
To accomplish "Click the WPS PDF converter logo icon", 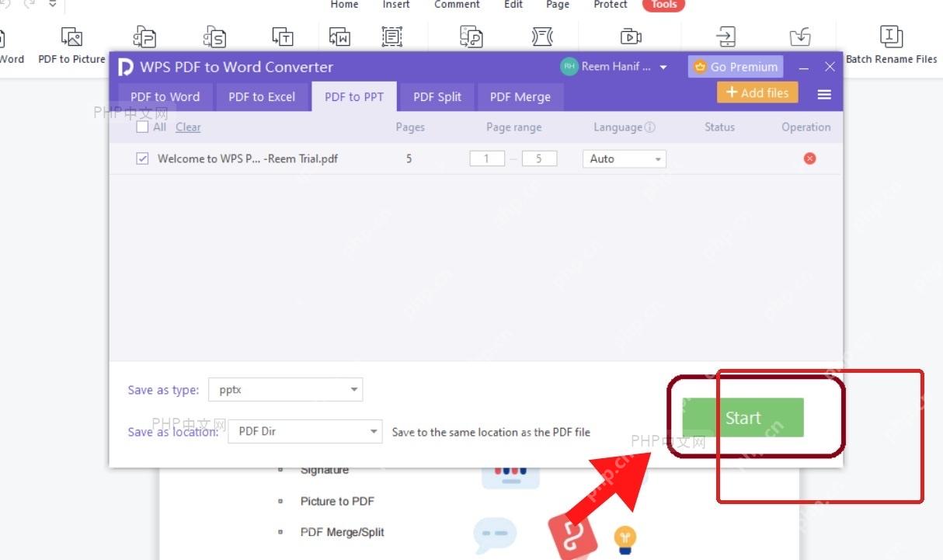I will click(125, 68).
